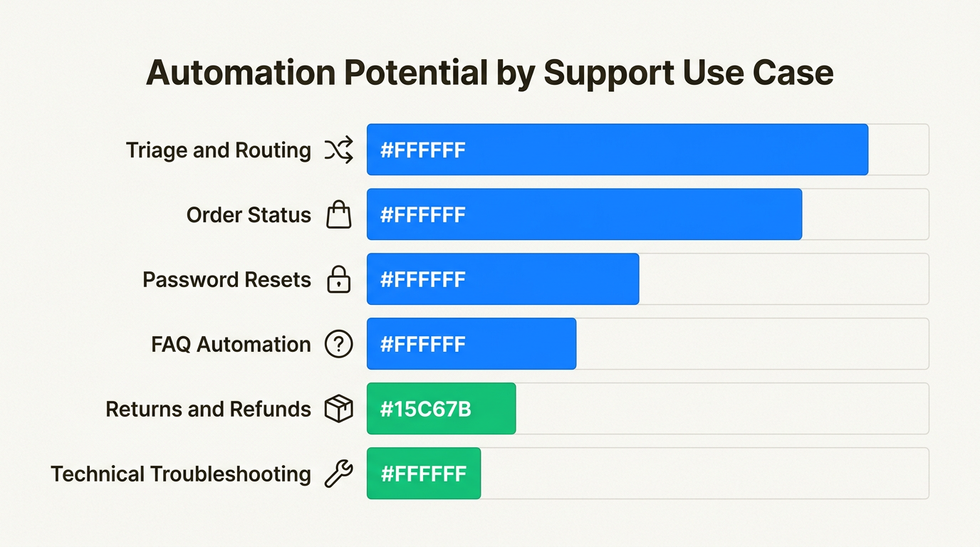The image size is (980, 547).
Task: Select the blue FAQ Automation bar fill
Action: 471,344
